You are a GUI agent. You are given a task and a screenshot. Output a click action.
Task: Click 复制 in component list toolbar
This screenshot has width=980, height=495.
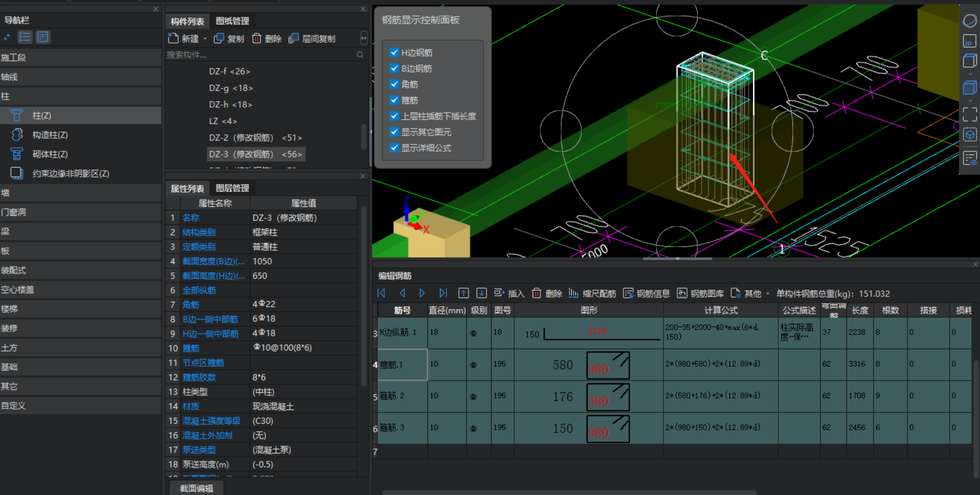[x=229, y=39]
